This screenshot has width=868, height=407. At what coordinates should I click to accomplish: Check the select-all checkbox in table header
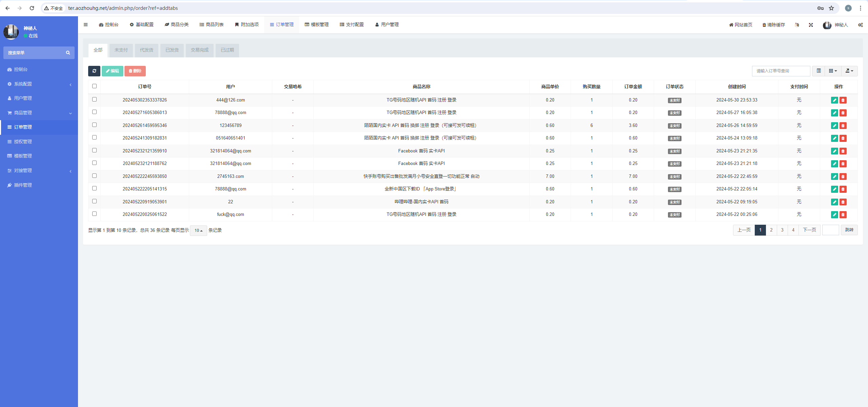(x=94, y=86)
